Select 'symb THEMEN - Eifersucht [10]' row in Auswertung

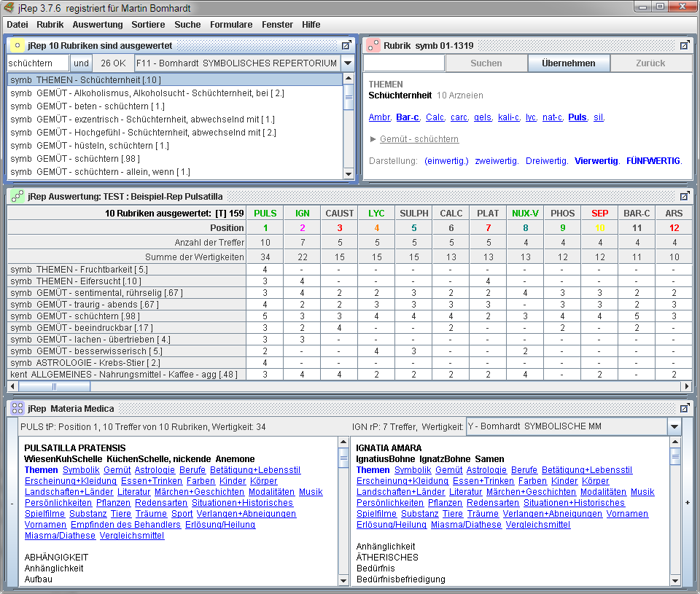point(127,281)
